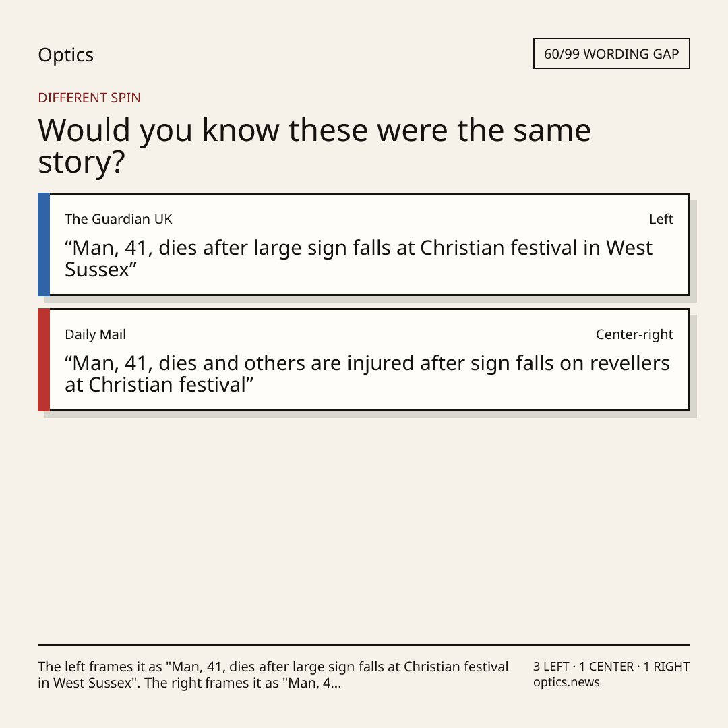The image size is (728, 728).
Task: Click the 'Would you know these' headline
Action: click(314, 146)
